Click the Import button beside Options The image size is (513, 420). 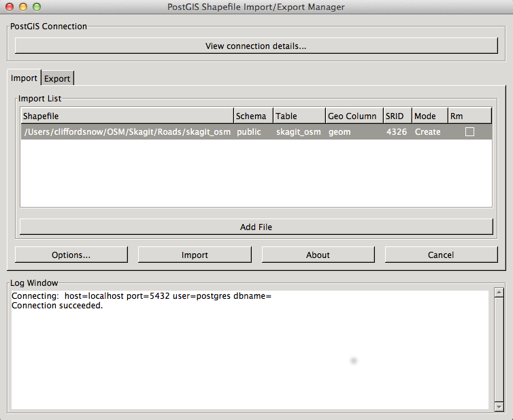point(195,255)
